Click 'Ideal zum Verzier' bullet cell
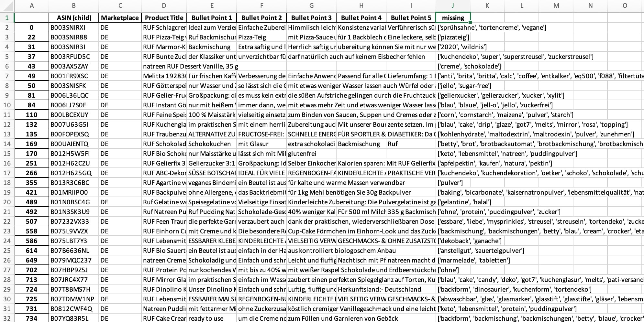The image size is (644, 322). click(x=212, y=27)
